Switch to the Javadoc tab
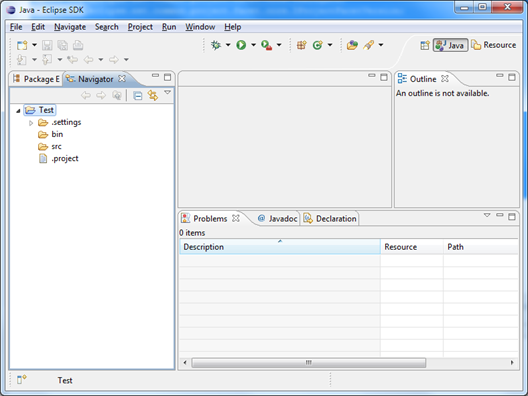This screenshot has width=528, height=396. pyautogui.click(x=277, y=219)
